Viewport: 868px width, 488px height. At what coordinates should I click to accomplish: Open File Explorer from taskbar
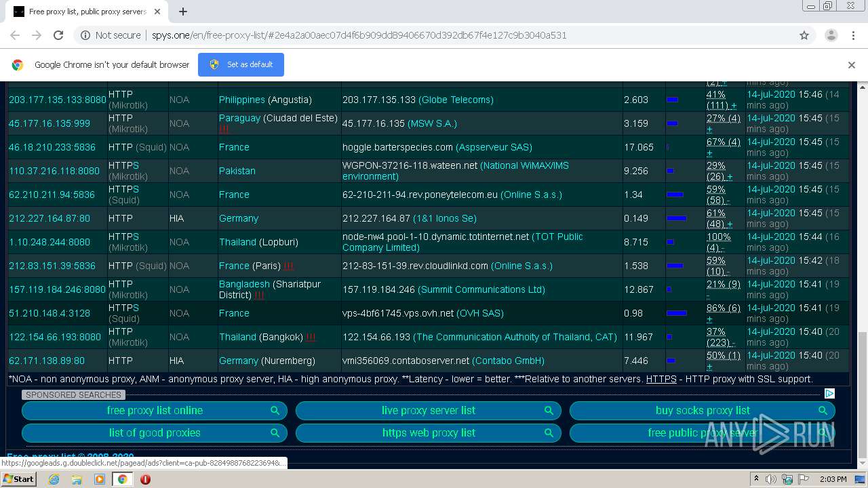tap(77, 479)
